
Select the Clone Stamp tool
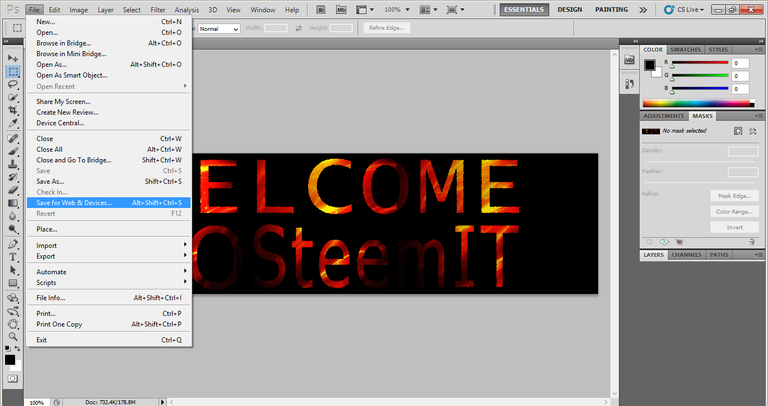point(13,164)
